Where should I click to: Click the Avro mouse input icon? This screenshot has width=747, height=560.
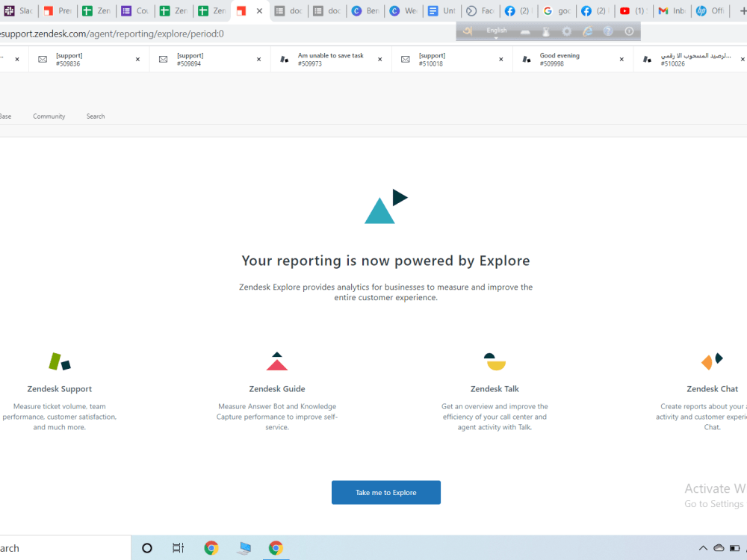tap(546, 32)
